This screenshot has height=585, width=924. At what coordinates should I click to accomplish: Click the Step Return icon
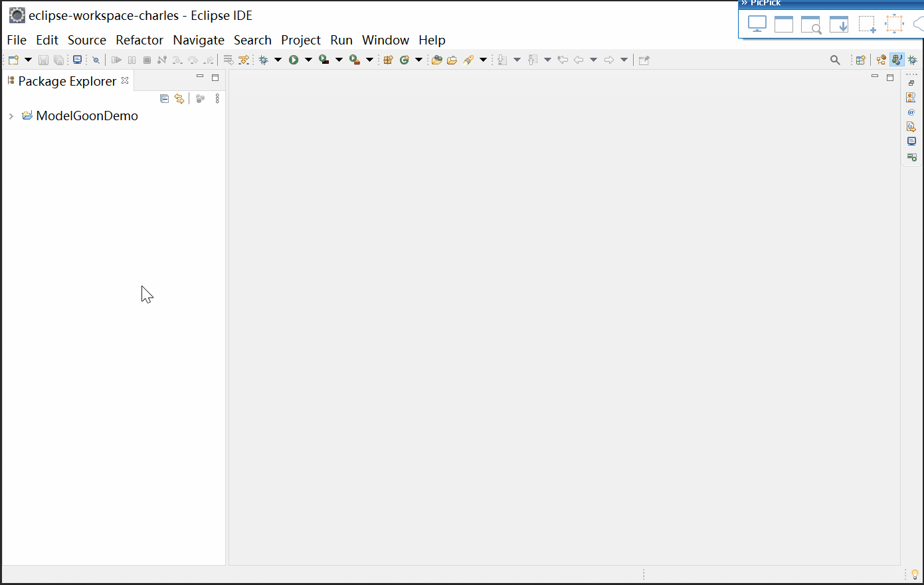[x=209, y=60]
